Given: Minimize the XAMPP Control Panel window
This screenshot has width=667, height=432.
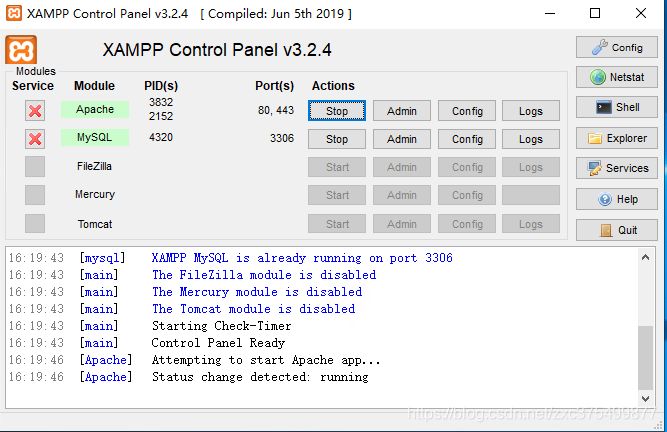Looking at the screenshot, I should pyautogui.click(x=550, y=14).
